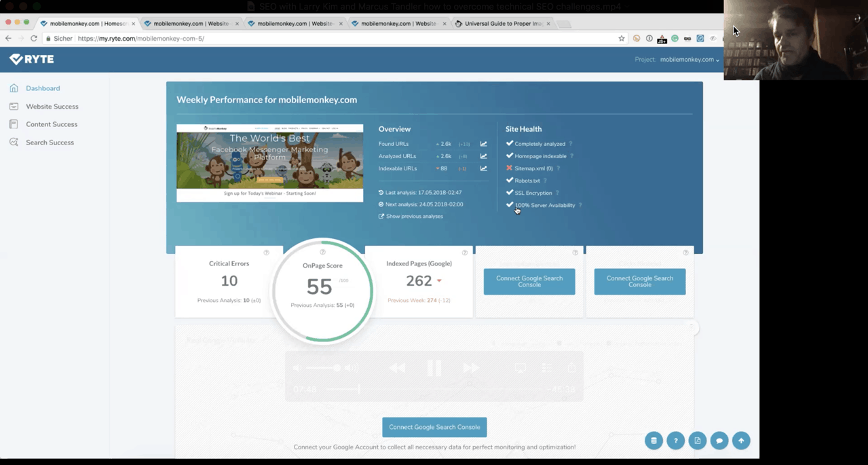This screenshot has width=868, height=465.
Task: Open the Found URLs trend chart icon
Action: point(483,144)
